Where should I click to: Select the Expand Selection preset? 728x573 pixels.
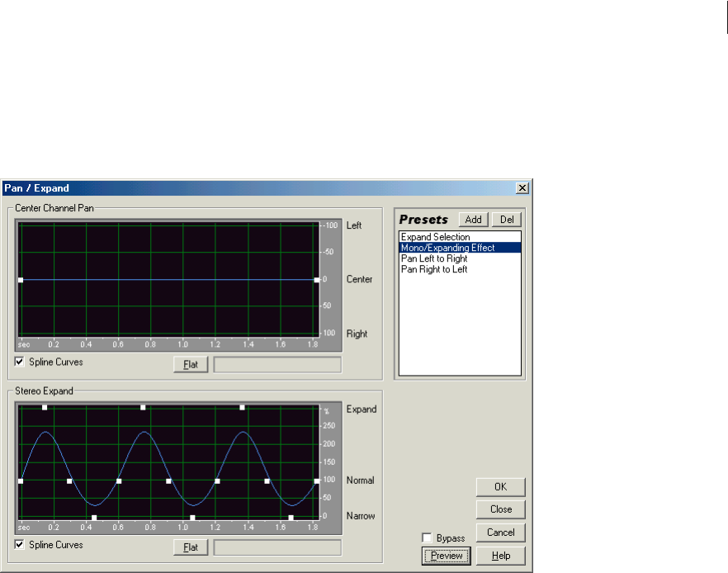[434, 237]
